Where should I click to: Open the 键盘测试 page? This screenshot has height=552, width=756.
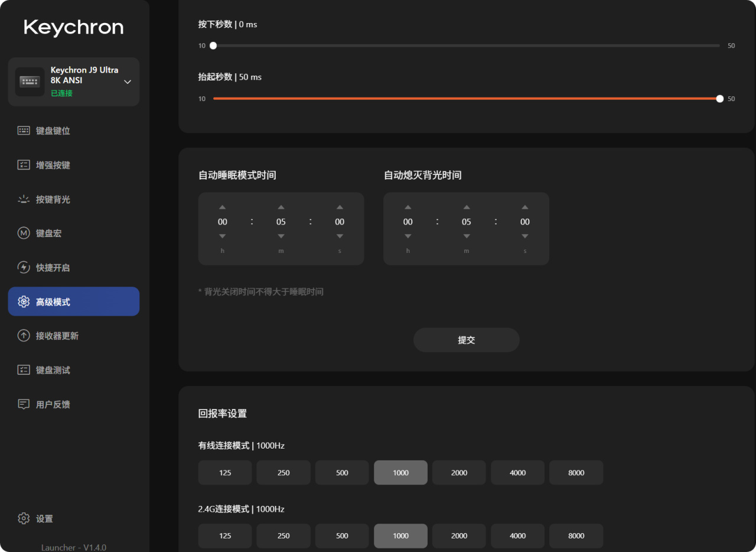74,370
